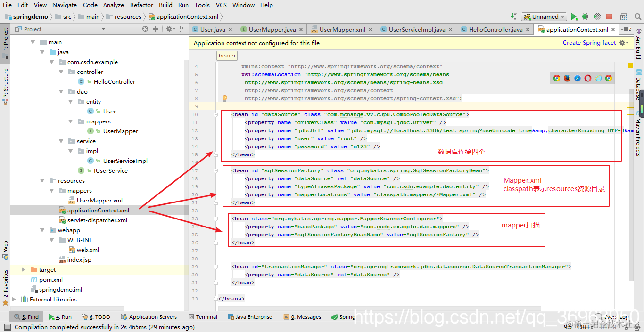Screen dimensions: 644x332
Task: Collapse the resources folder node
Action: coord(42,181)
